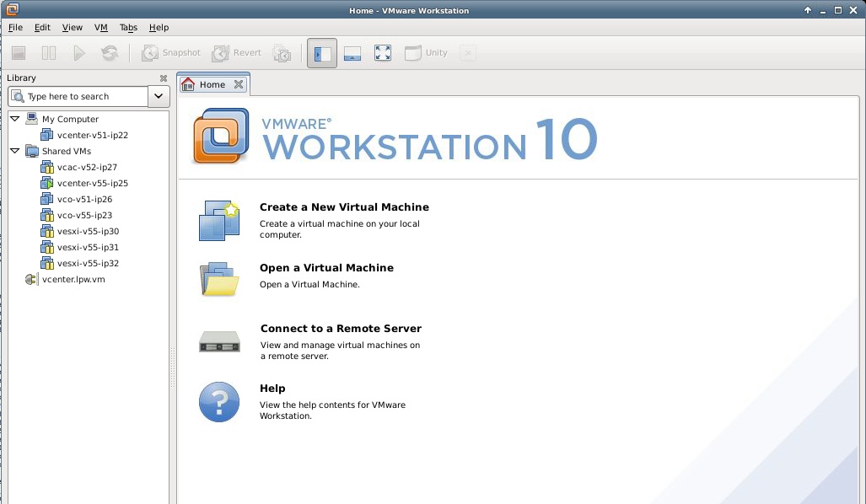Click the My Computer monitor icon
Screen dimensions: 866x504
(x=32, y=119)
